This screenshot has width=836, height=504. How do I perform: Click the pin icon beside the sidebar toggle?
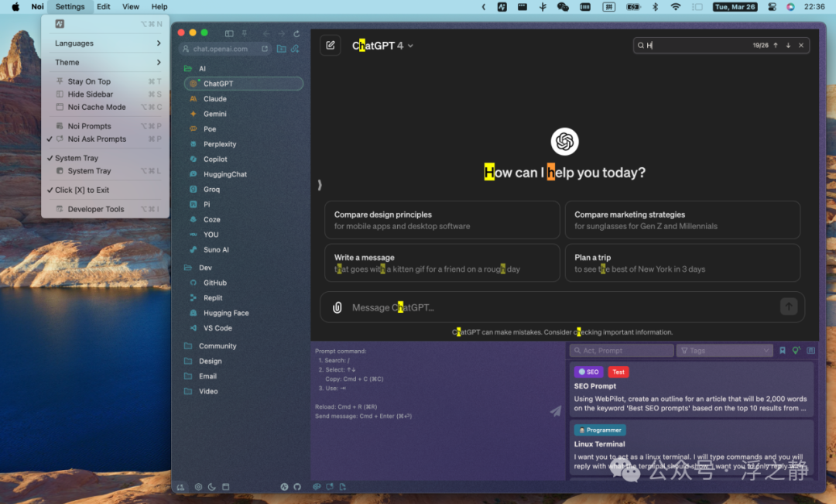click(244, 33)
